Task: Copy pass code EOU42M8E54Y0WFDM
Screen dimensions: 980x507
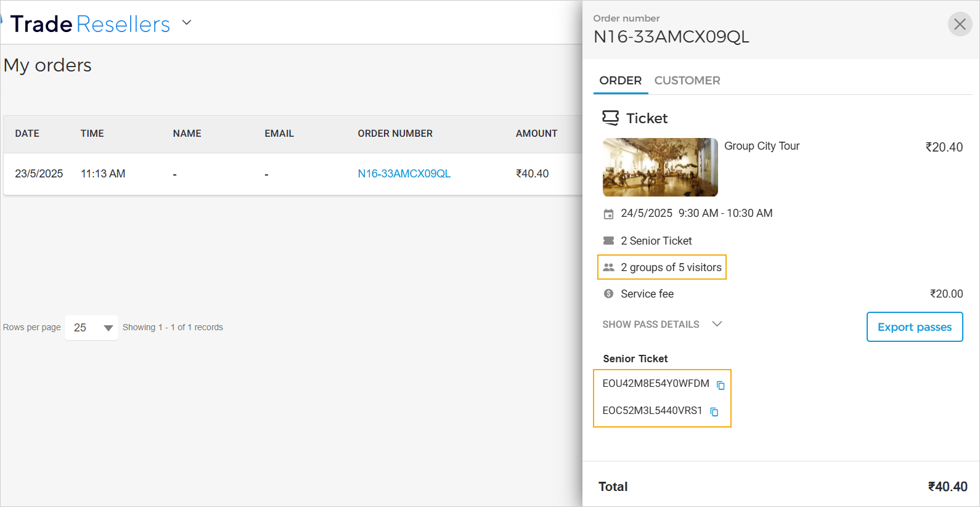Action: (x=721, y=386)
